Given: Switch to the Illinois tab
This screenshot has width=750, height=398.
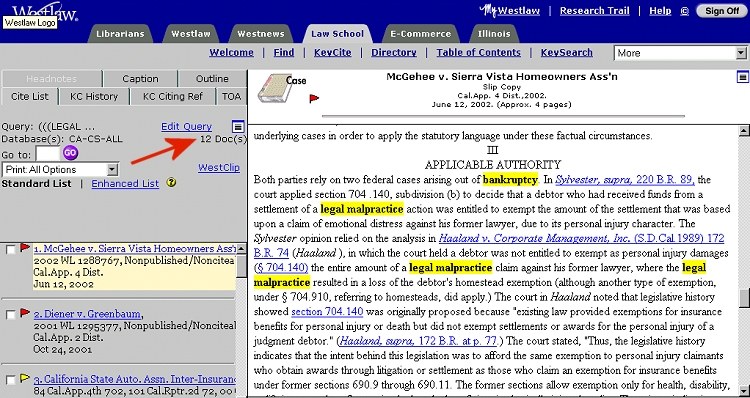Looking at the screenshot, I should tap(494, 34).
